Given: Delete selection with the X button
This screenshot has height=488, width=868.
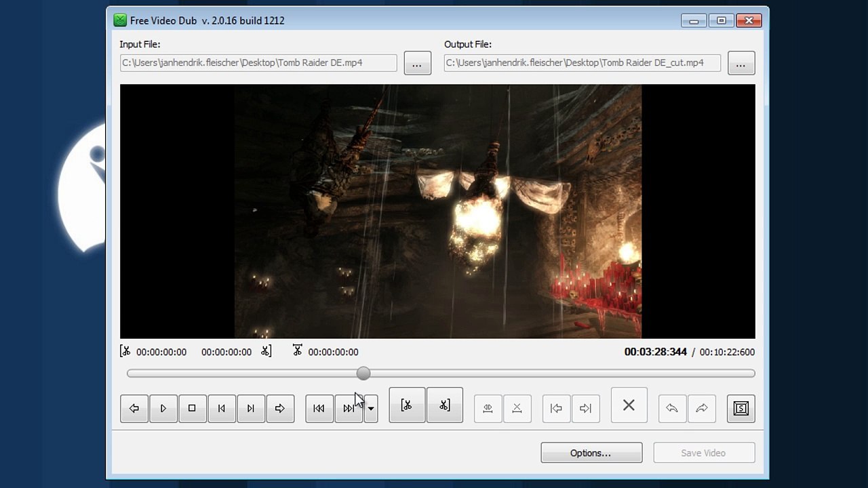Looking at the screenshot, I should click(629, 405).
